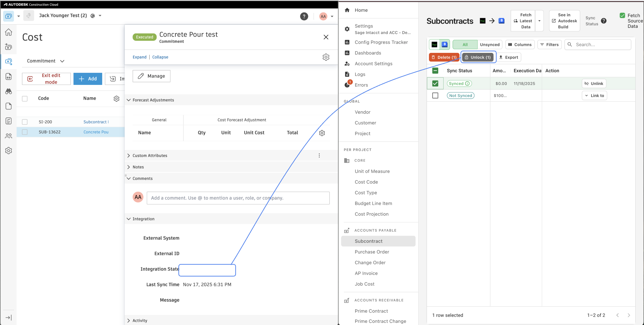Open Purchase Order in the sidebar menu
Image resolution: width=644 pixels, height=325 pixels.
(x=372, y=252)
